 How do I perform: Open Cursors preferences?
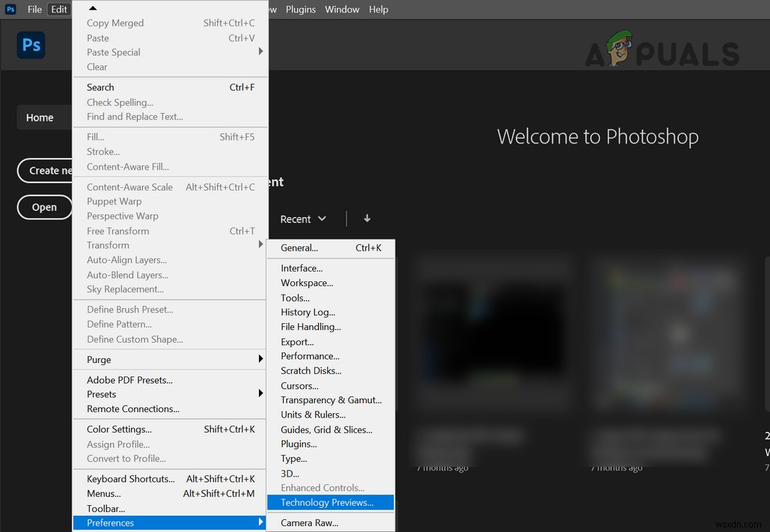(x=331, y=385)
